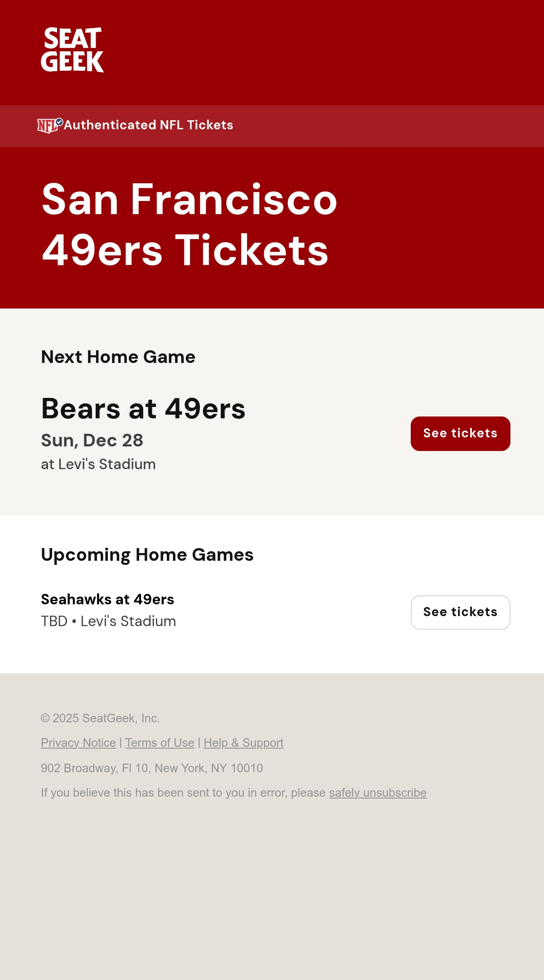Click the safely unsubscribe link

pyautogui.click(x=378, y=793)
